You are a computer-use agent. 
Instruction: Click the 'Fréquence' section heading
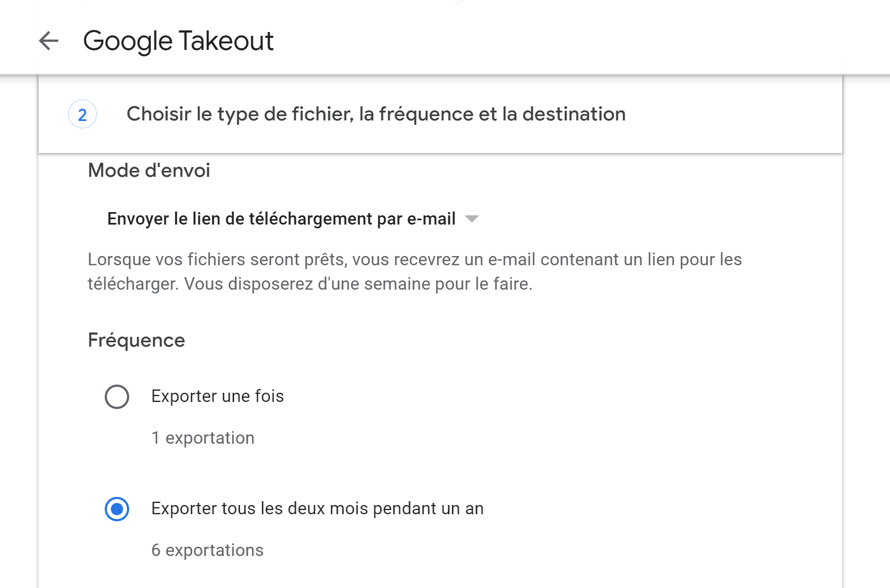click(136, 340)
